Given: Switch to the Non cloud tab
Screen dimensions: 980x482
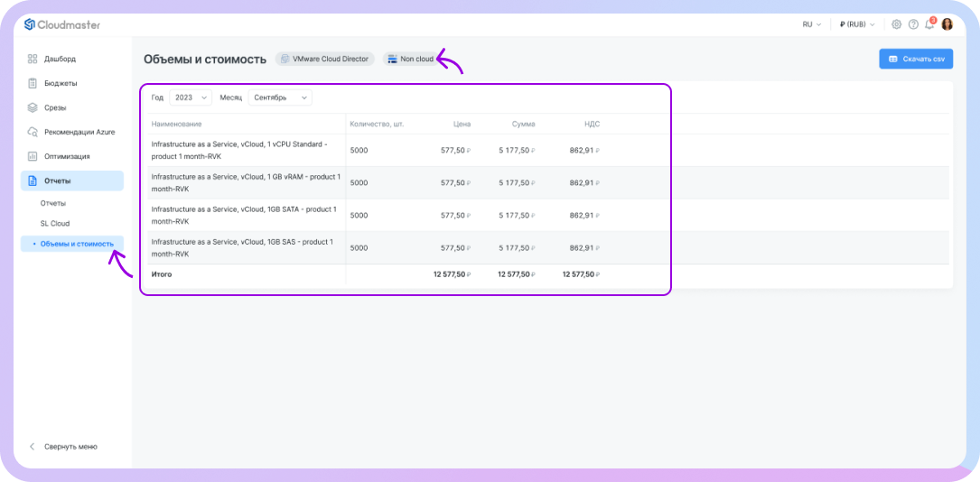Looking at the screenshot, I should click(410, 59).
